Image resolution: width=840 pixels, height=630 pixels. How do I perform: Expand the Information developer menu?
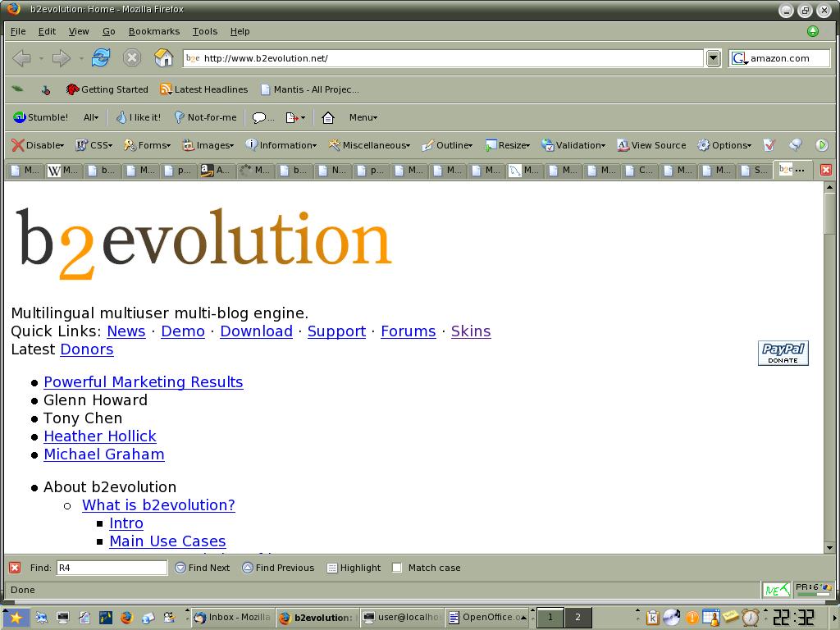pos(281,145)
